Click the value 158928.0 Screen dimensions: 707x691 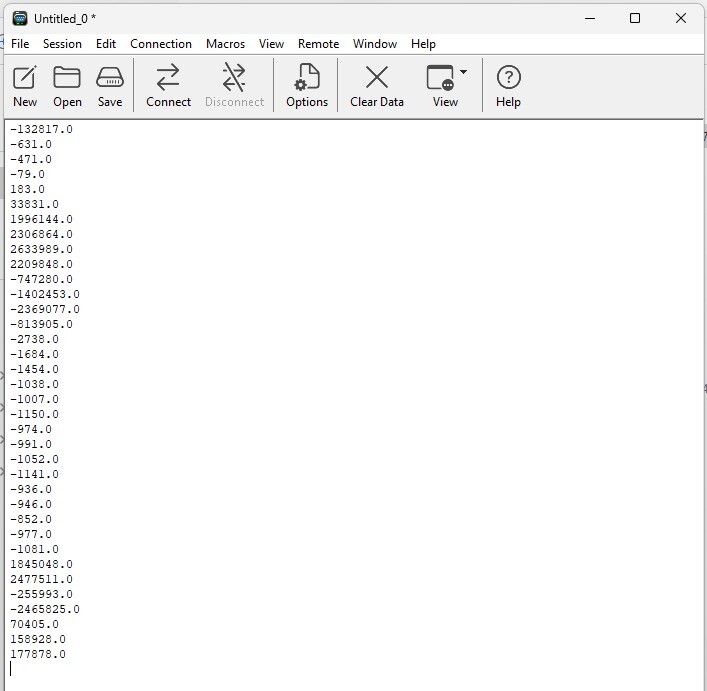tap(38, 640)
